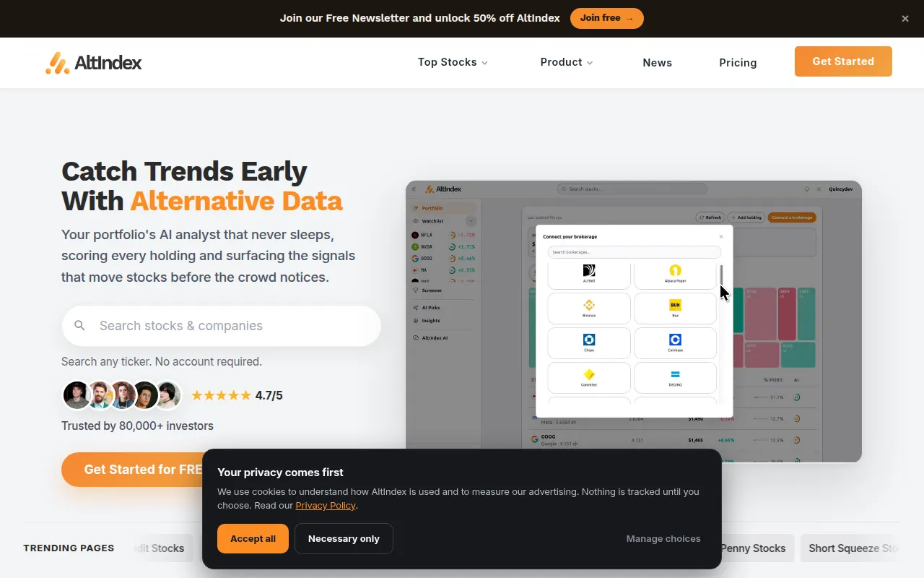Choose the Binance brokerage tile in the demo

click(589, 309)
